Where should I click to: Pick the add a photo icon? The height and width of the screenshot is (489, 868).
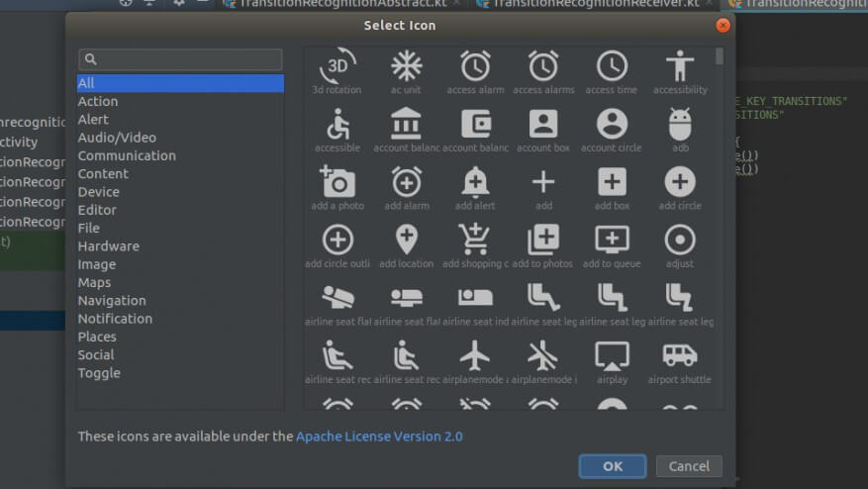click(338, 181)
